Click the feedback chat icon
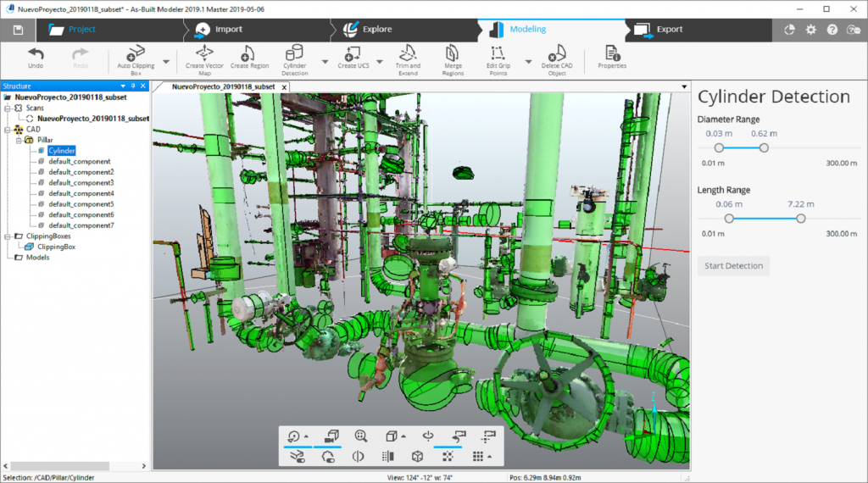Screen dimensions: 868x483 [854, 30]
